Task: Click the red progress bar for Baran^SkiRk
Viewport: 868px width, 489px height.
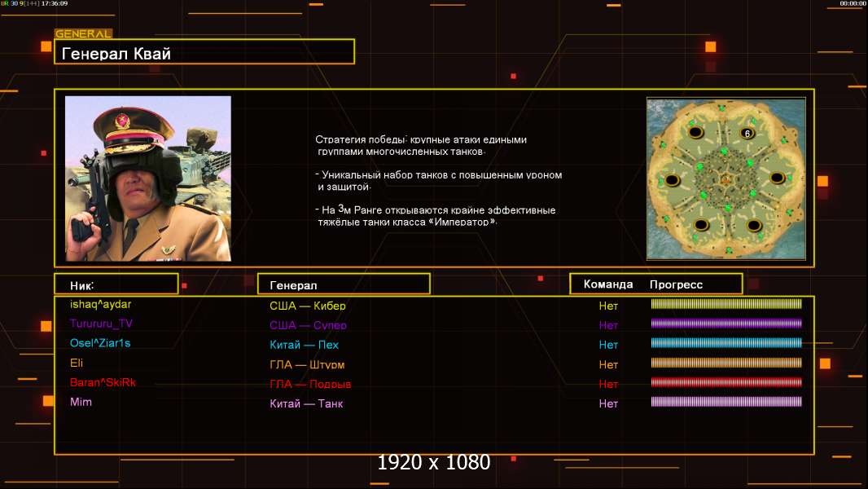Action: 726,382
